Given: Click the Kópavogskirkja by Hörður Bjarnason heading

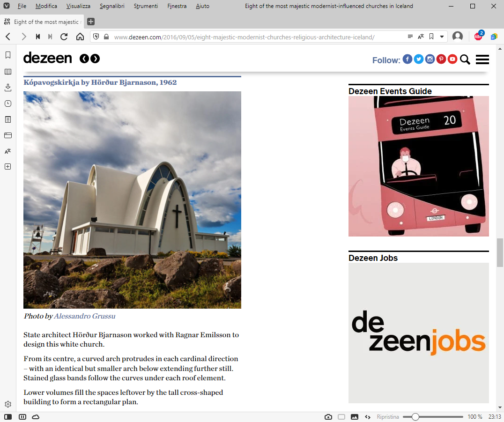Looking at the screenshot, I should pyautogui.click(x=100, y=82).
